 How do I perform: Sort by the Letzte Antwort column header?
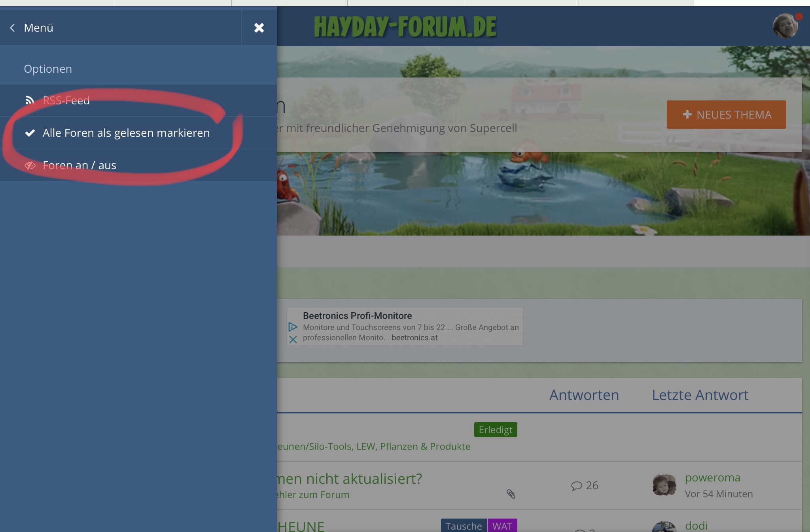tap(700, 395)
